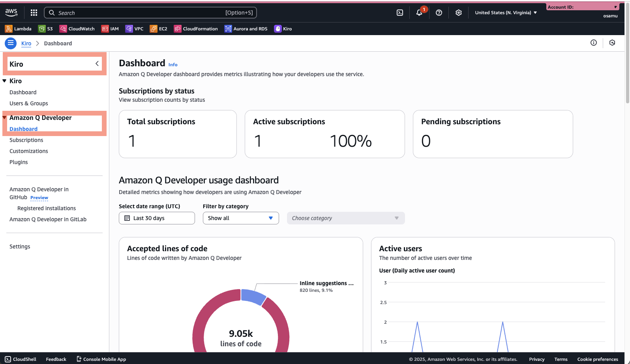Open Registered installations
The height and width of the screenshot is (364, 630).
47,208
